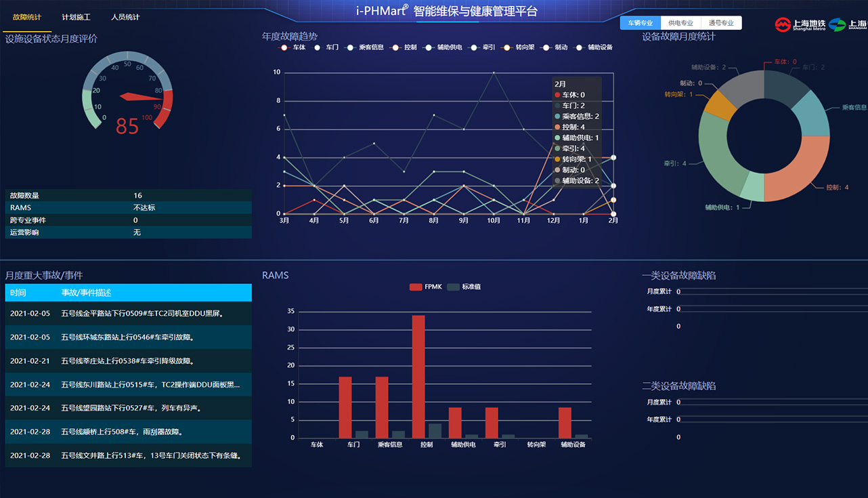This screenshot has width=868, height=498.
Task: Select the 跨专业事件 row
Action: click(129, 220)
